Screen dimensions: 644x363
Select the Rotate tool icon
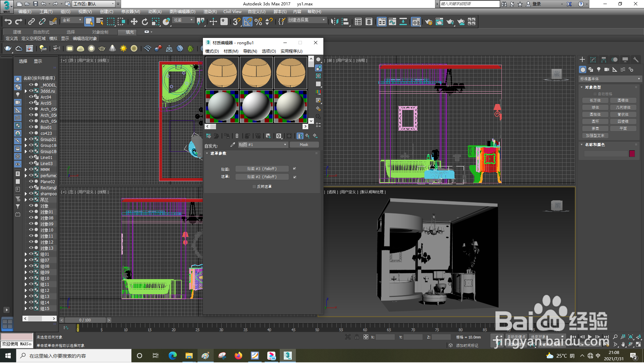point(145,22)
